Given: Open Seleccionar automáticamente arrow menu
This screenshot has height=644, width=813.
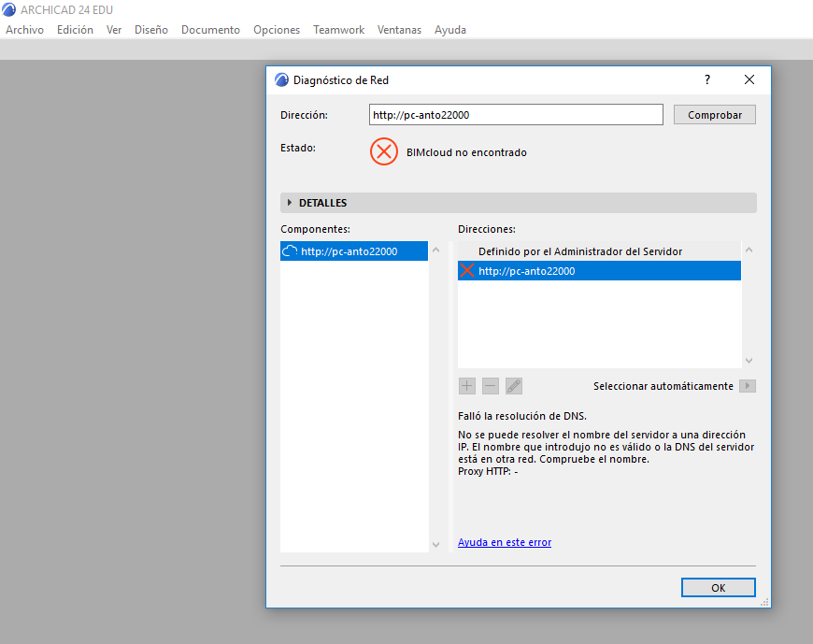Looking at the screenshot, I should pos(748,386).
